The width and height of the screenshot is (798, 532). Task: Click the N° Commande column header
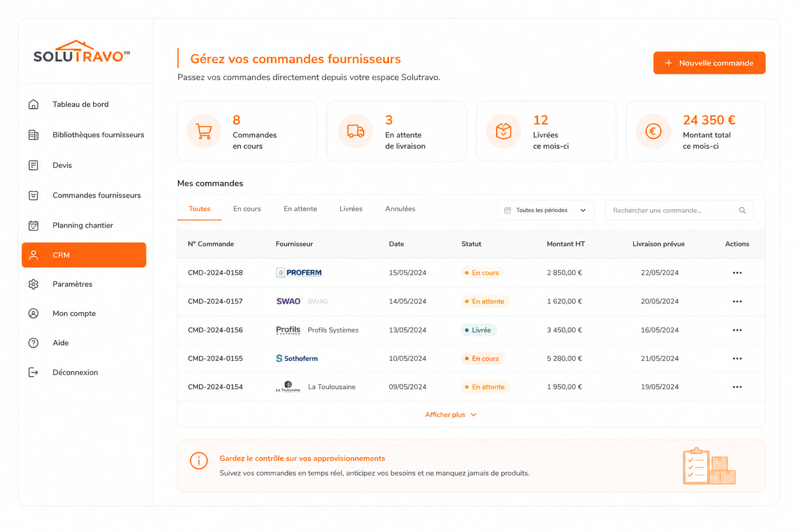211,244
